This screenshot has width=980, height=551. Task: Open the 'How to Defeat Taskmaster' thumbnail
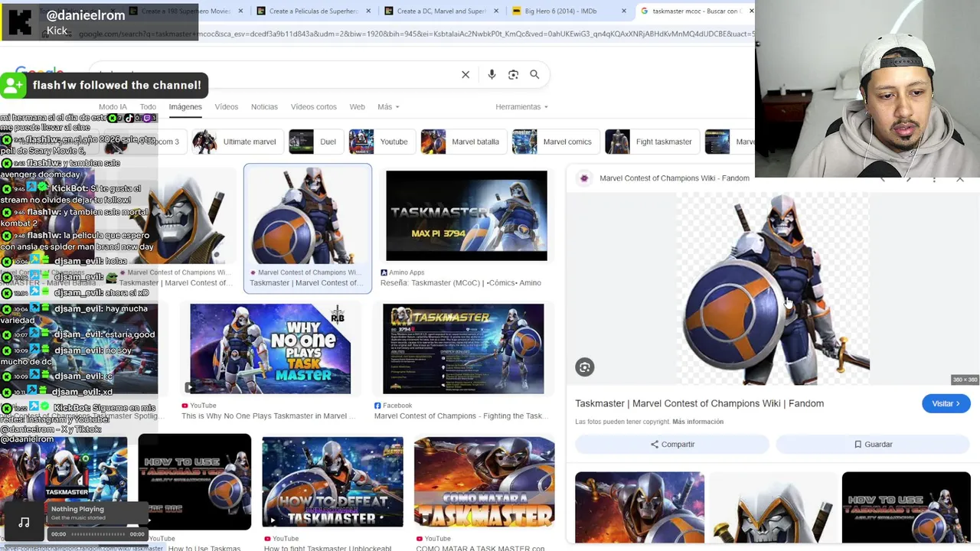click(332, 481)
